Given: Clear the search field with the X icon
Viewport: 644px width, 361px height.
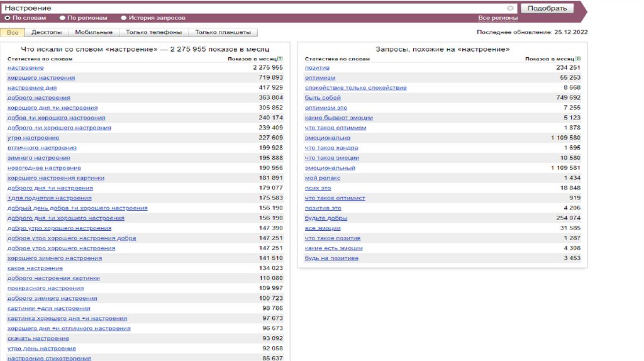Looking at the screenshot, I should (510, 8).
